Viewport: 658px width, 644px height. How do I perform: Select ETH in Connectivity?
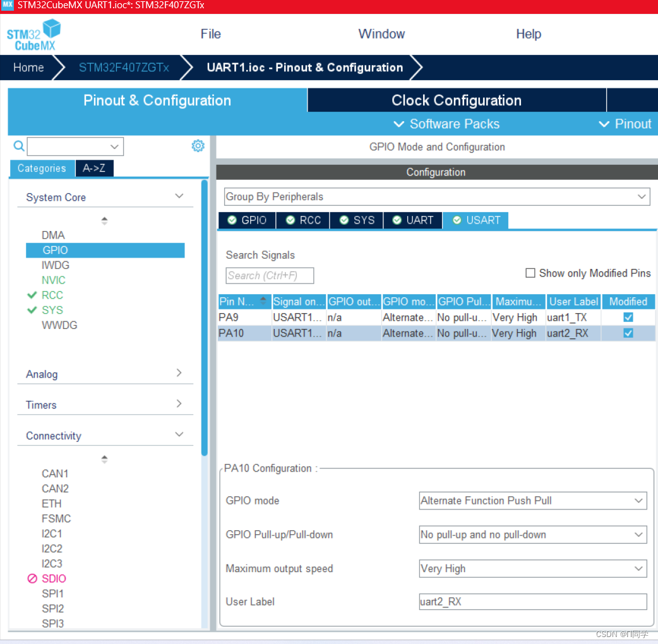(52, 503)
